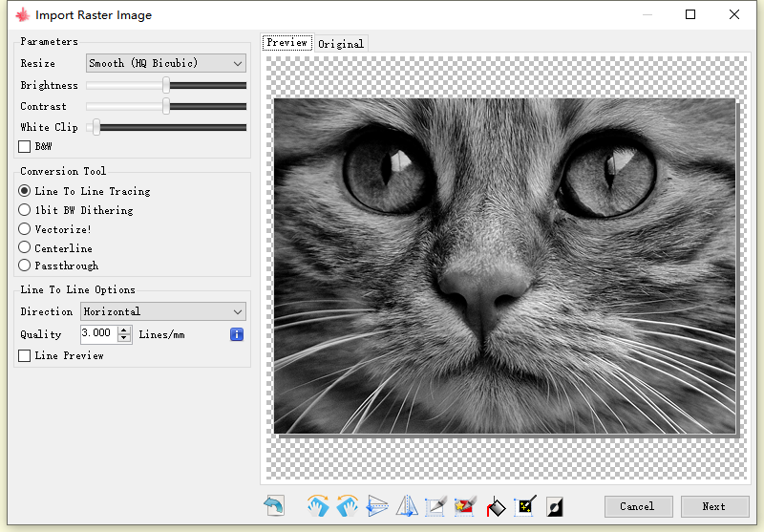Close the Import Raster Image window
The image size is (764, 532).
734,14
